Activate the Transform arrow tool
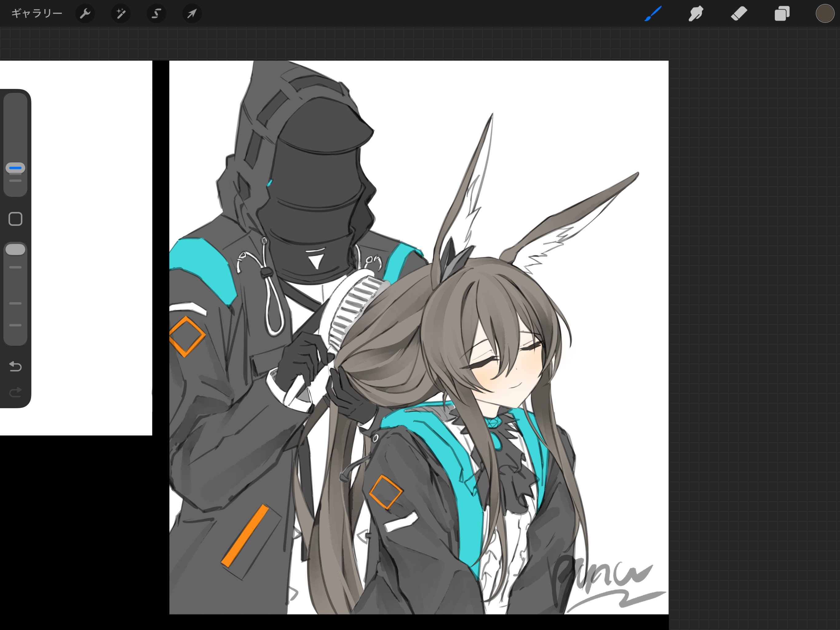Image resolution: width=840 pixels, height=630 pixels. pyautogui.click(x=192, y=14)
